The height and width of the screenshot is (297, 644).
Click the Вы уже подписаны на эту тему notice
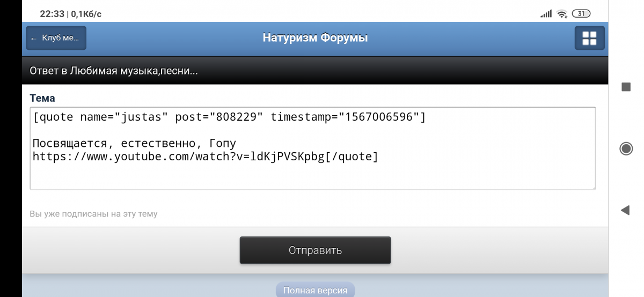tap(93, 214)
